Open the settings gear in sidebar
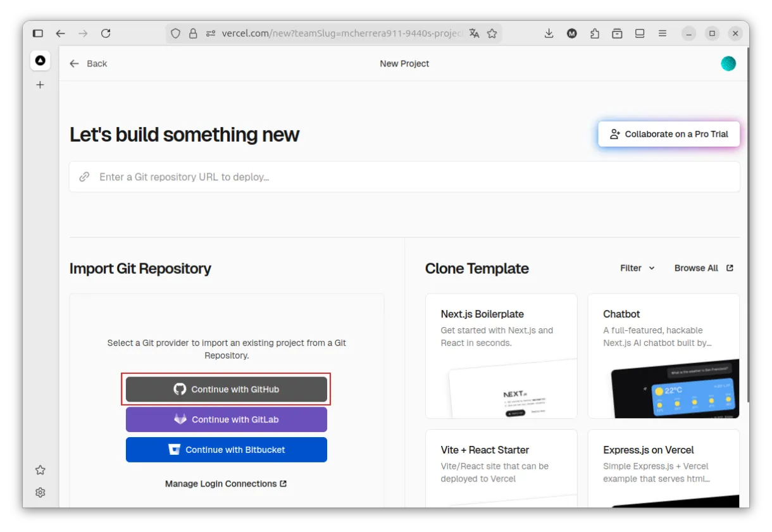Image resolution: width=772 pixels, height=532 pixels. pyautogui.click(x=40, y=492)
